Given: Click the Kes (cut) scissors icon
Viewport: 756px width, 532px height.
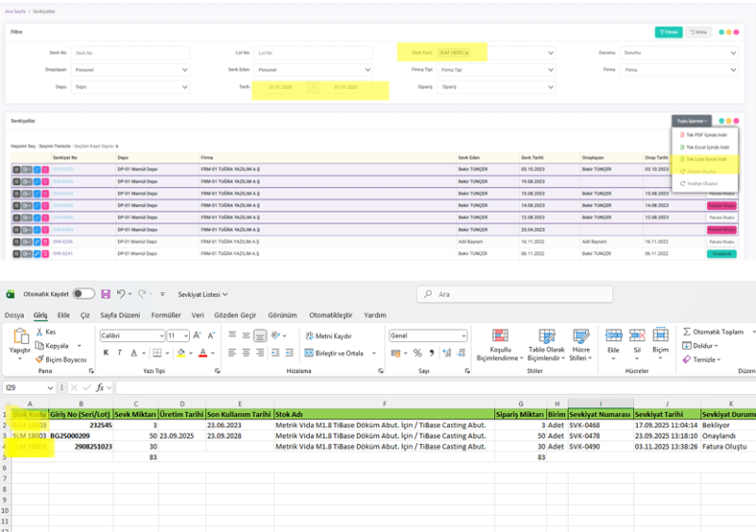Looking at the screenshot, I should (40, 333).
